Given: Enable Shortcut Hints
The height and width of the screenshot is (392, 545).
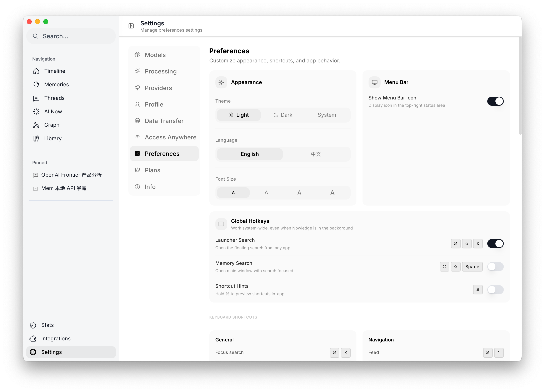Looking at the screenshot, I should (495, 290).
